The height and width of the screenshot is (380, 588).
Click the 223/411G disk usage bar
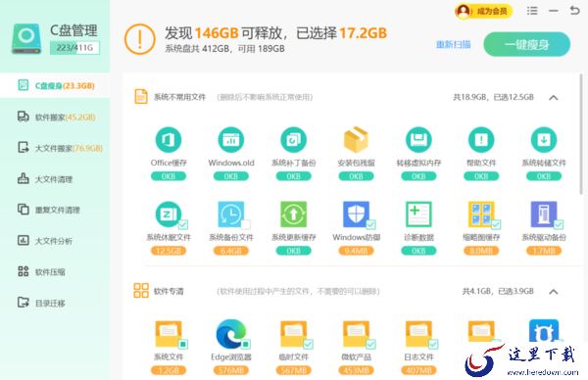coord(74,48)
